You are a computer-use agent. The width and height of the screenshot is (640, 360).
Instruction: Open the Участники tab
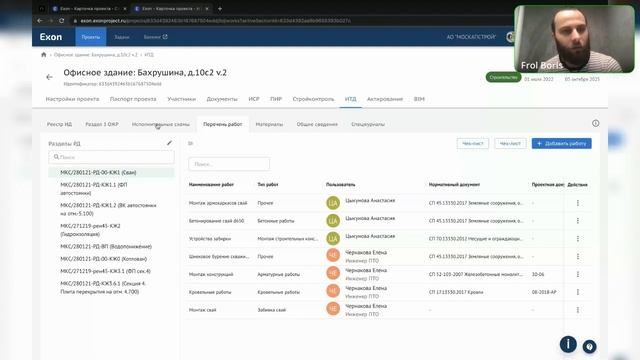tap(182, 99)
